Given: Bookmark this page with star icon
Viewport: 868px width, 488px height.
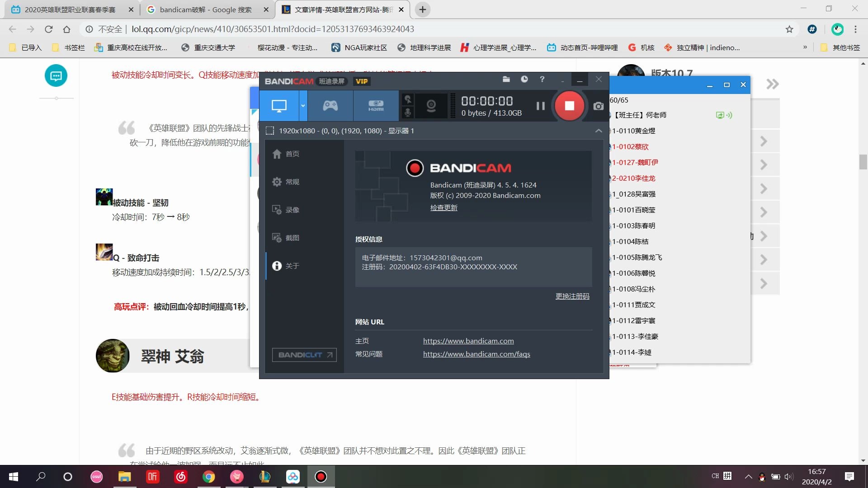Looking at the screenshot, I should 789,29.
